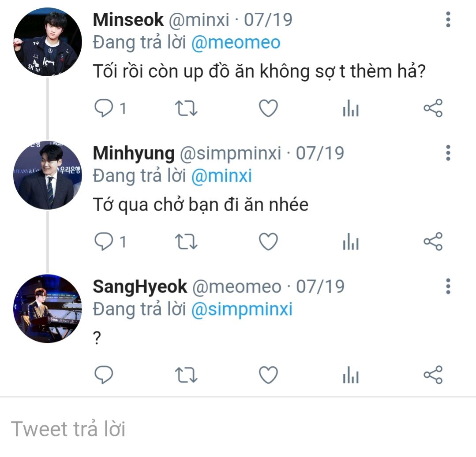Reply to SangHyeok's question mark tweet
This screenshot has width=476, height=457.
pyautogui.click(x=104, y=375)
